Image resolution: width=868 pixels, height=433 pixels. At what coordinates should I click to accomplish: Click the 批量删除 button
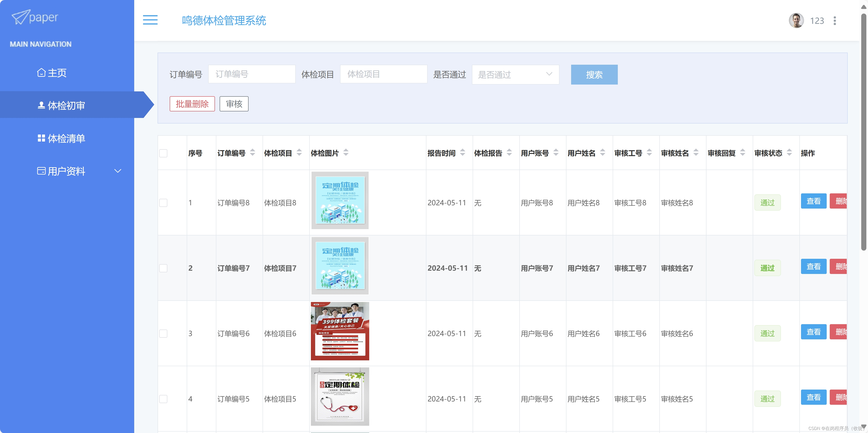point(192,104)
